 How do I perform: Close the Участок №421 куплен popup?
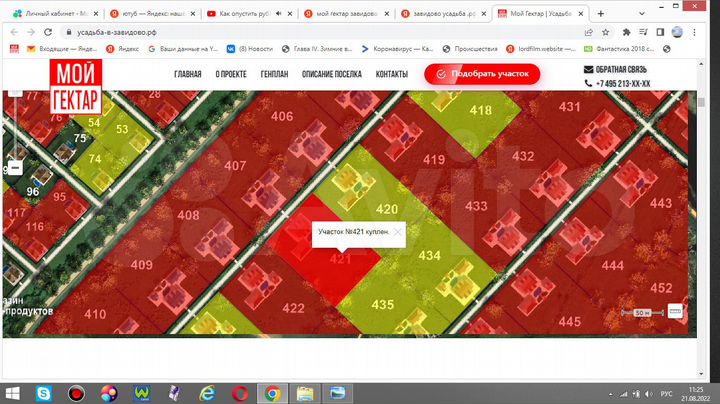click(398, 232)
